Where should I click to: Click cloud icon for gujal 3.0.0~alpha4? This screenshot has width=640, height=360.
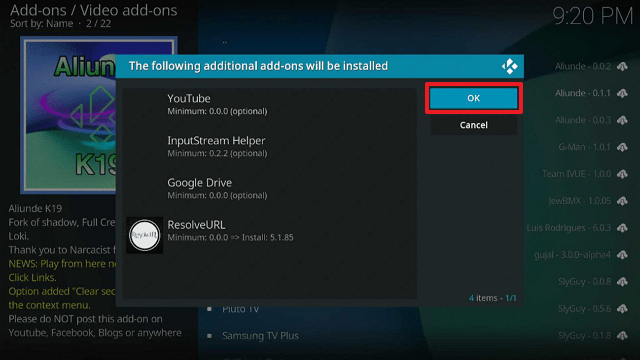(x=622, y=255)
